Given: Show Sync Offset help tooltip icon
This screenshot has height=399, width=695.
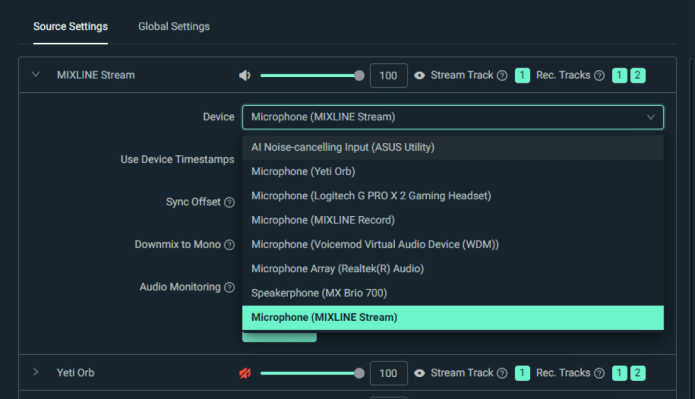Looking at the screenshot, I should click(x=229, y=202).
